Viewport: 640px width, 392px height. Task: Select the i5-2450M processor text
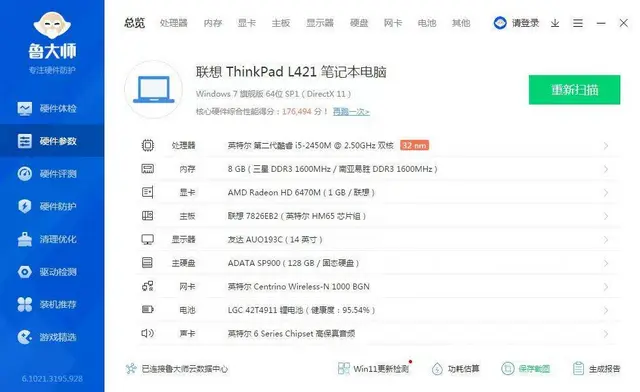pos(311,145)
